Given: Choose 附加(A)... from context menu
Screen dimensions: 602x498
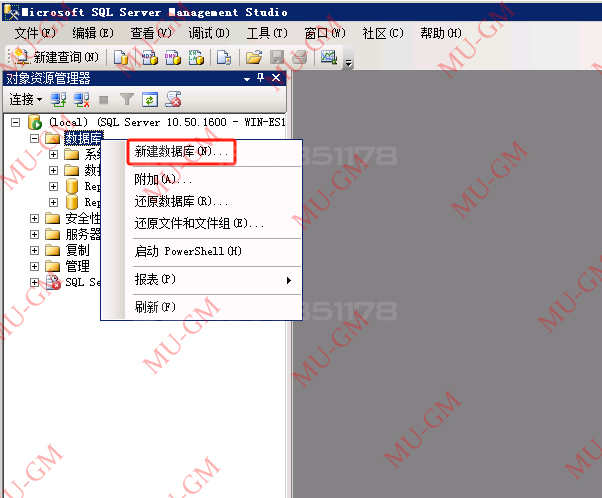Looking at the screenshot, I should coord(163,179).
